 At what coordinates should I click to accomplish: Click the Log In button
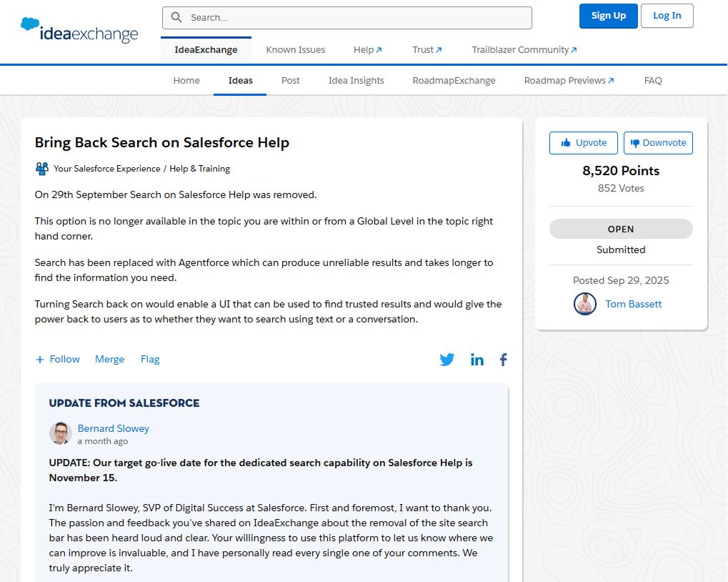(666, 16)
